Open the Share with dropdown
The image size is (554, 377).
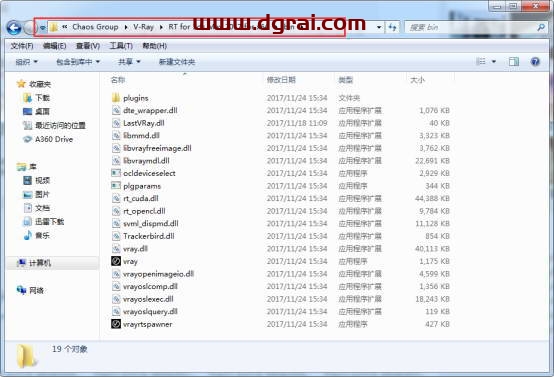129,62
